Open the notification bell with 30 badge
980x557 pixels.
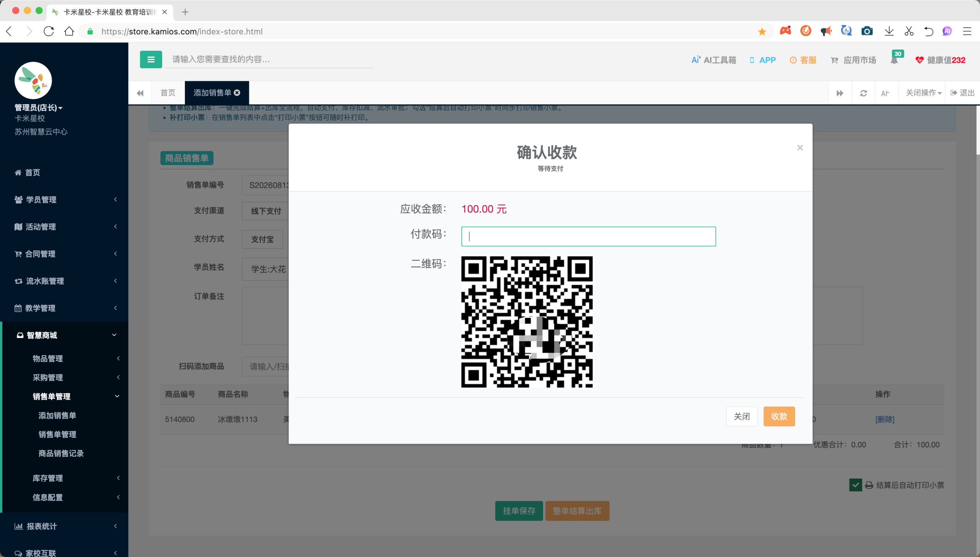coord(894,60)
